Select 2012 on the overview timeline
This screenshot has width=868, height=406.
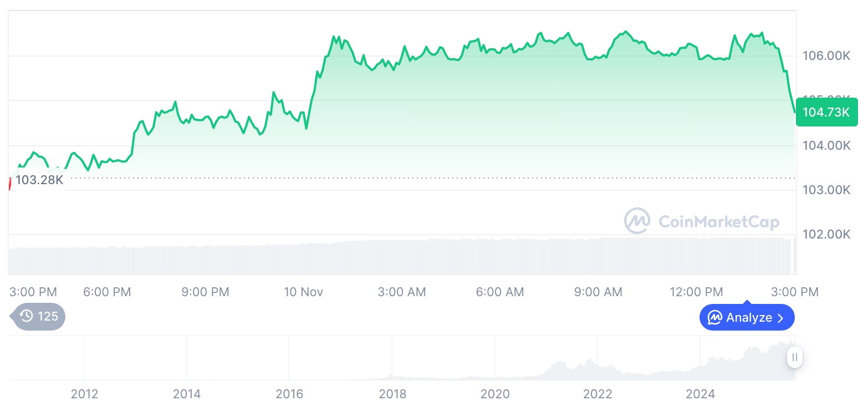point(84,394)
